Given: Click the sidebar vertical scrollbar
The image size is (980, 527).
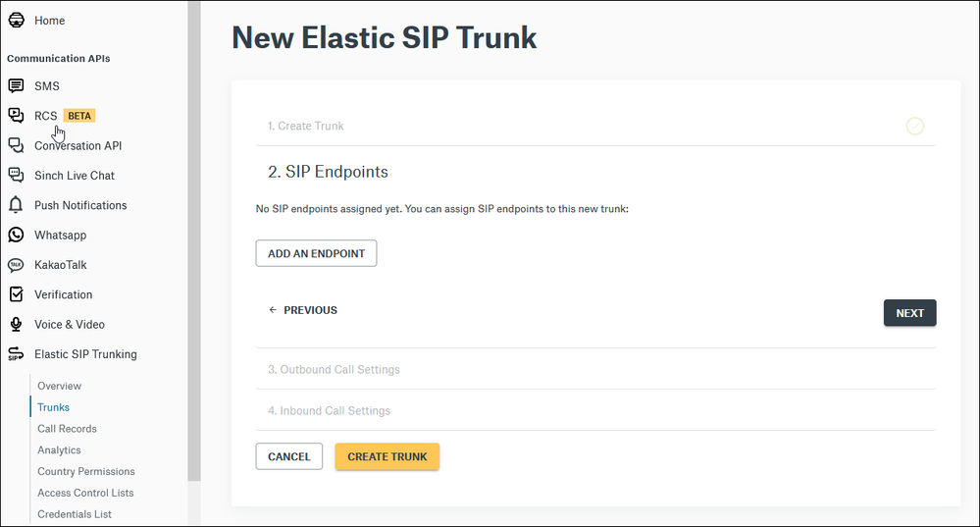Looking at the screenshot, I should click(x=194, y=240).
